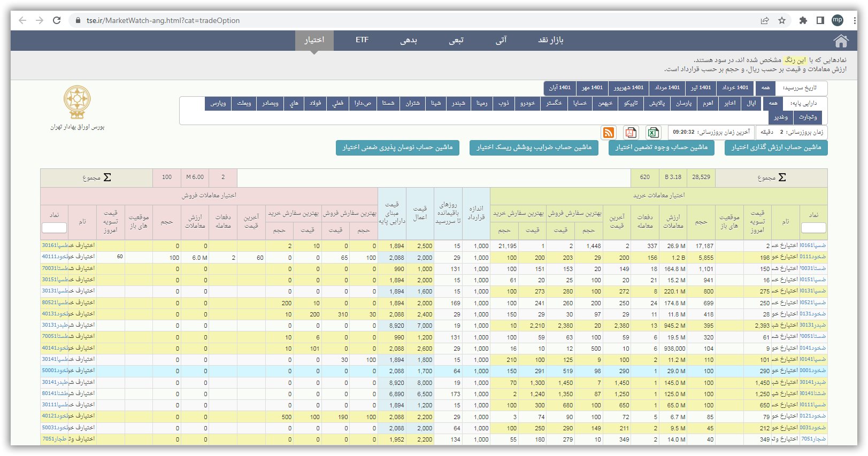Screen dimensions: 868x456
Task: Open ماشین حساب نوسان پذیری ضمنی اختیار
Action: pyautogui.click(x=397, y=148)
